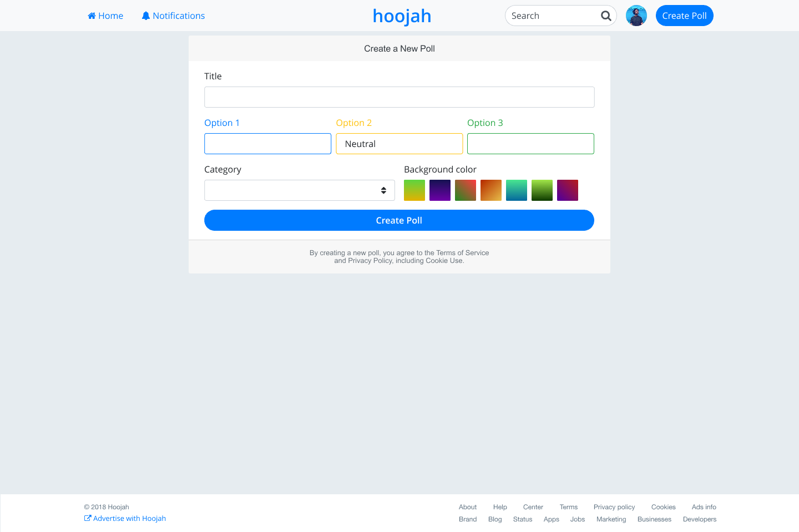The width and height of the screenshot is (799, 532).
Task: Pick the teal gradient background swatch
Action: pyautogui.click(x=517, y=190)
